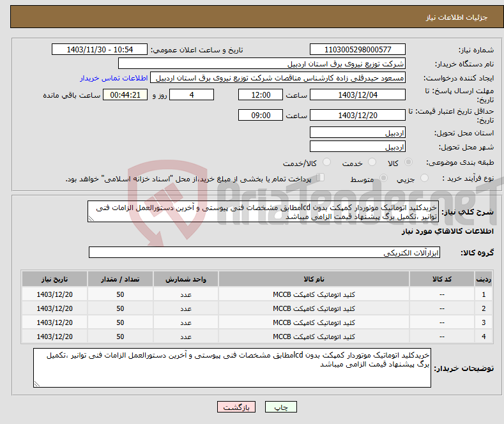Click the واحد شمارش column header
504x424 pixels.
tap(186, 279)
